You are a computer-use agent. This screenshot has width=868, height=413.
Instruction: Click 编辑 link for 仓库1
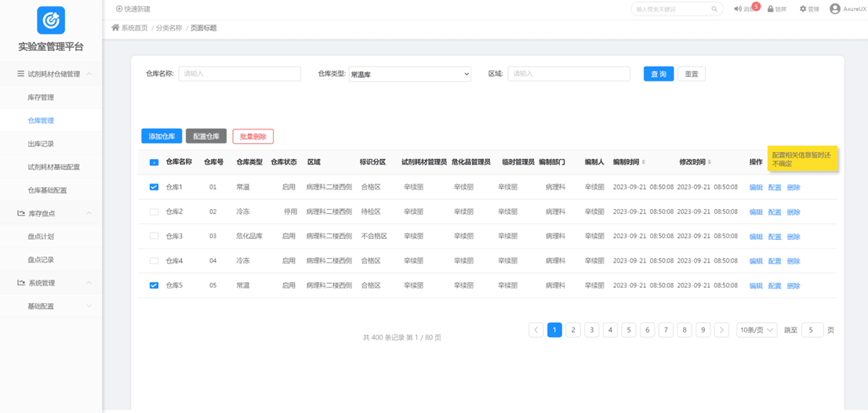pos(756,187)
